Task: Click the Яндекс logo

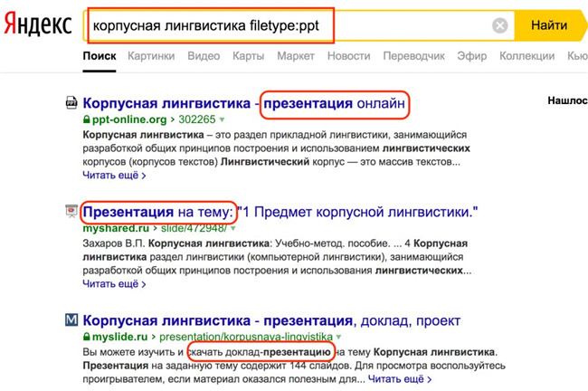Action: point(37,24)
